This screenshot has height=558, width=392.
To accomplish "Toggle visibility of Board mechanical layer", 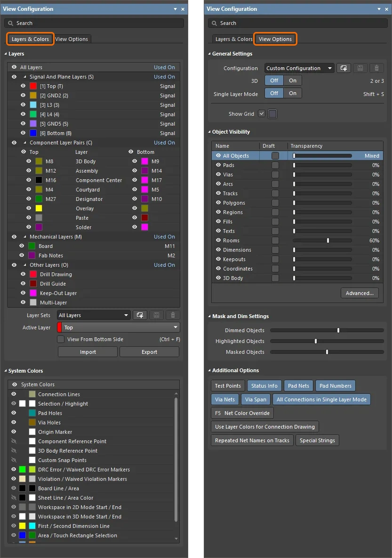I will tap(22, 246).
